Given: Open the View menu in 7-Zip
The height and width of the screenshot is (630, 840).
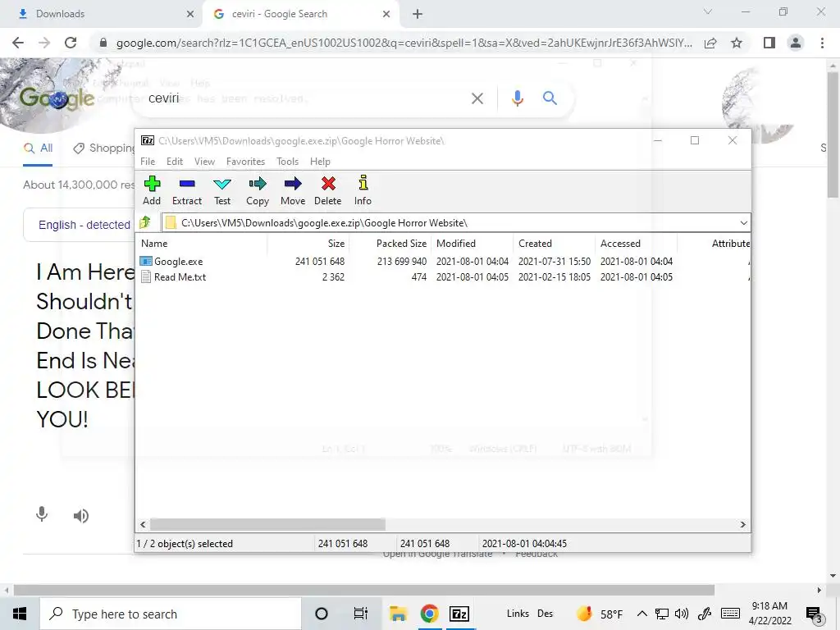Looking at the screenshot, I should click(x=204, y=162).
